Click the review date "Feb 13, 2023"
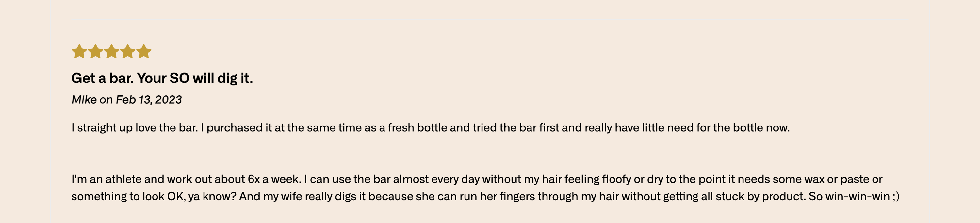 (x=149, y=99)
